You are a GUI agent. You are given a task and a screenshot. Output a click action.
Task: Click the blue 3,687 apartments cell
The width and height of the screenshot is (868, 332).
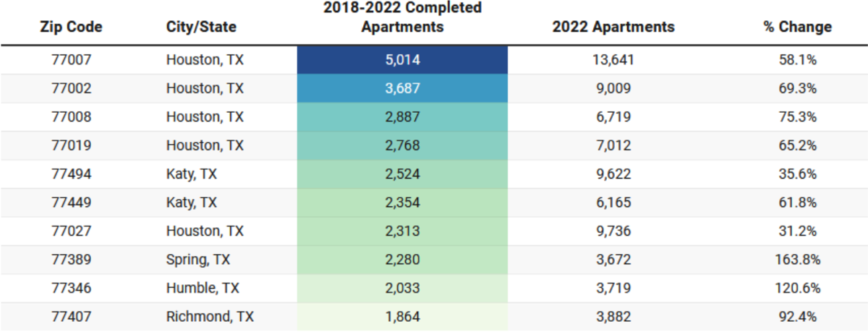click(402, 88)
